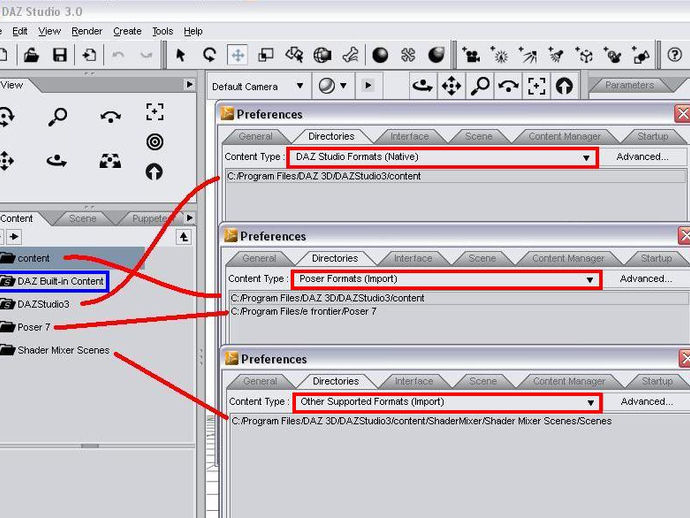690x518 pixels.
Task: Click Advanced... in the middle Preferences window
Action: coord(646,279)
